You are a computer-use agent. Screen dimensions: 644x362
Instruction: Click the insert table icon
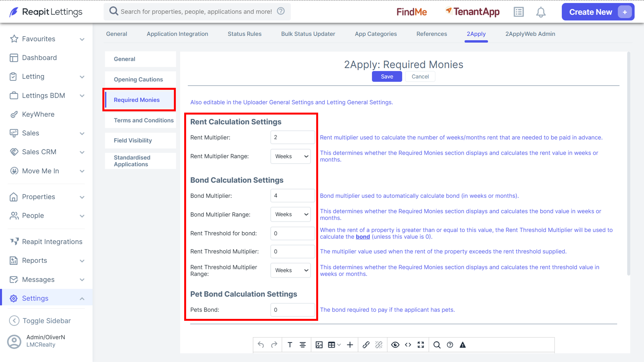pyautogui.click(x=331, y=345)
